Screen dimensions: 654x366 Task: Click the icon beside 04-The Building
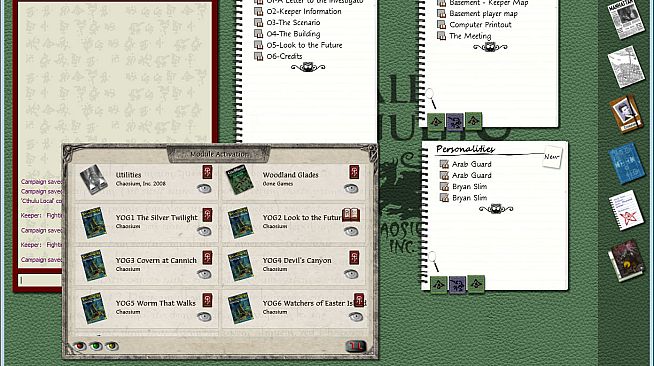[259, 34]
